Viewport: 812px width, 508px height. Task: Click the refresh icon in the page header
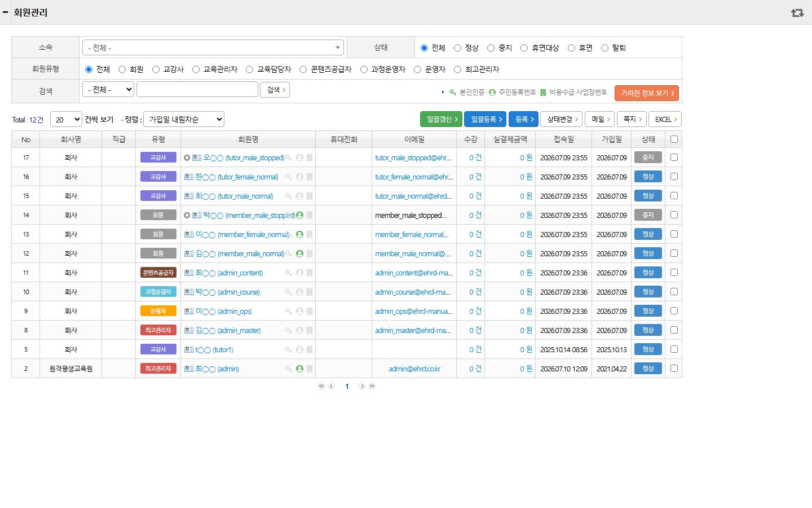(x=797, y=12)
